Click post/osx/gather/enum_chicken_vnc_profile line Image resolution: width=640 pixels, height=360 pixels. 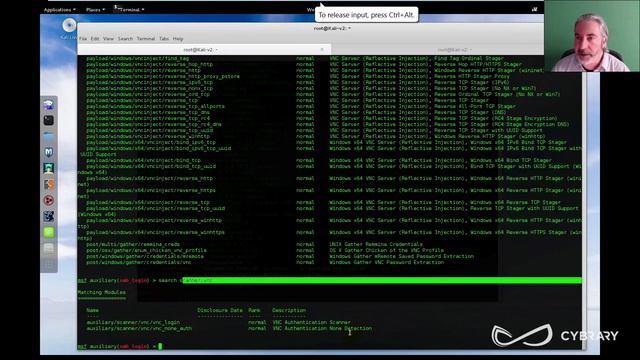click(x=265, y=250)
